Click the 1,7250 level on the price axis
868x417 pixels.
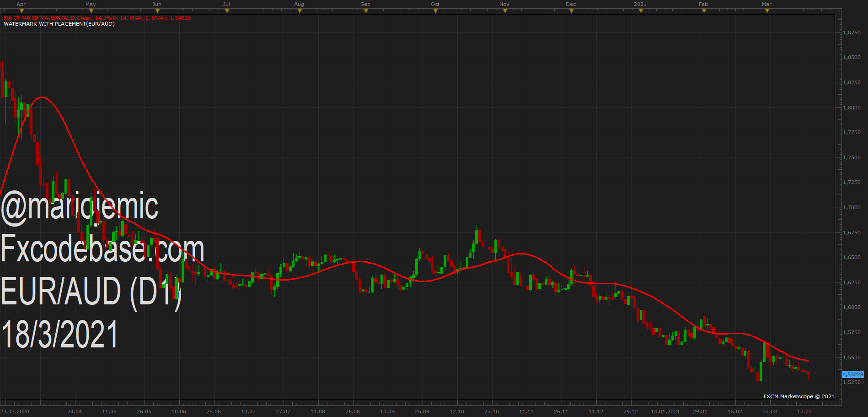(852, 182)
